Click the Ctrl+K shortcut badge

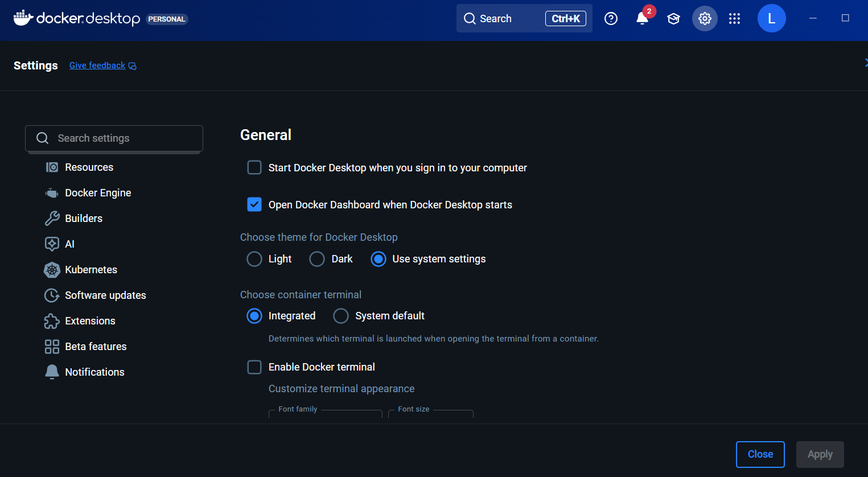[566, 19]
